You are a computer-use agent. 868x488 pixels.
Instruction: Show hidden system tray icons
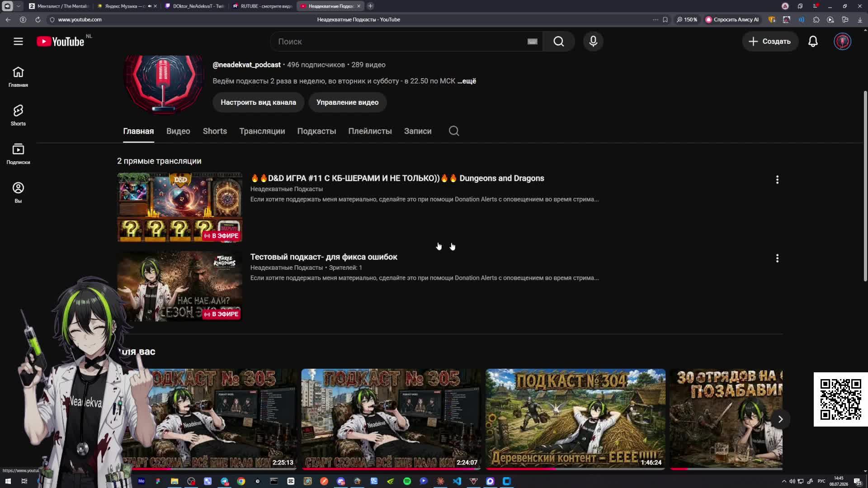[784, 481]
